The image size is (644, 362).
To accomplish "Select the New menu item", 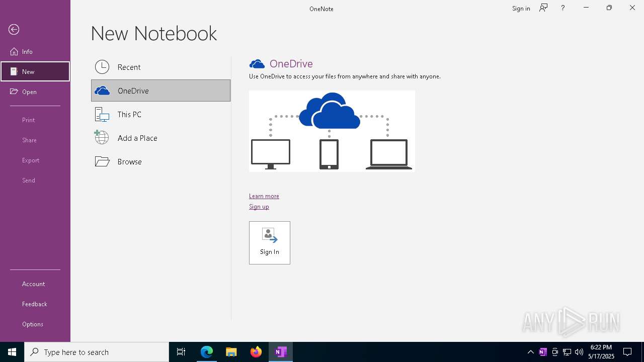I will 35,71.
